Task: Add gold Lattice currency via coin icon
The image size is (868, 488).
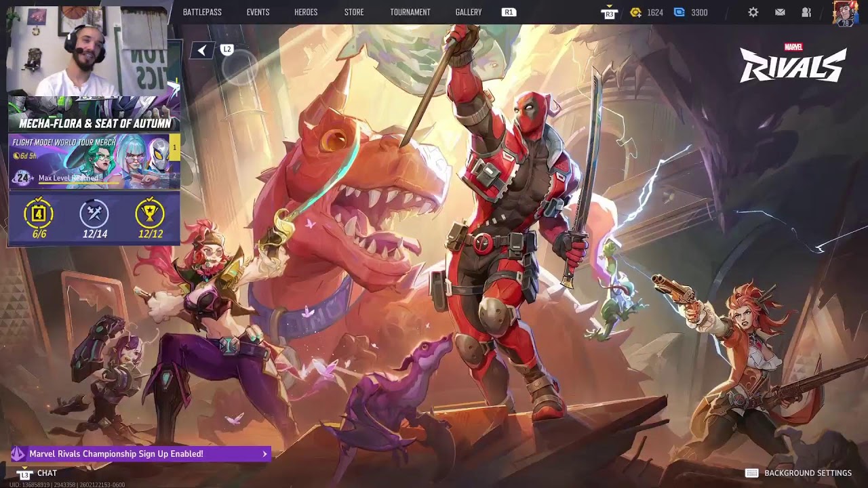Action: pos(635,12)
